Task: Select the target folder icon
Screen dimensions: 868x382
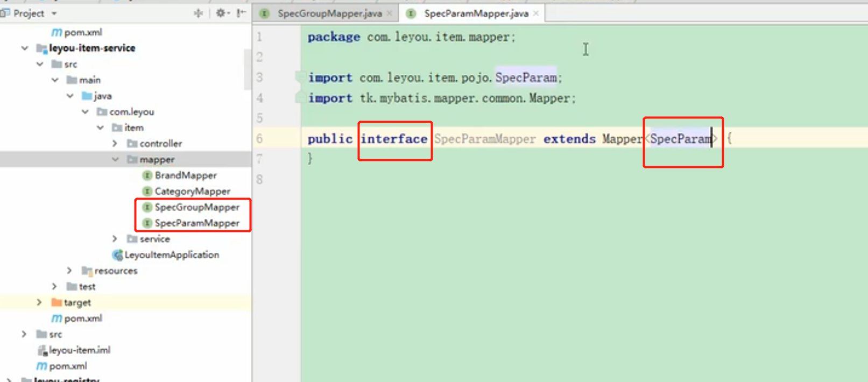Action: (57, 302)
